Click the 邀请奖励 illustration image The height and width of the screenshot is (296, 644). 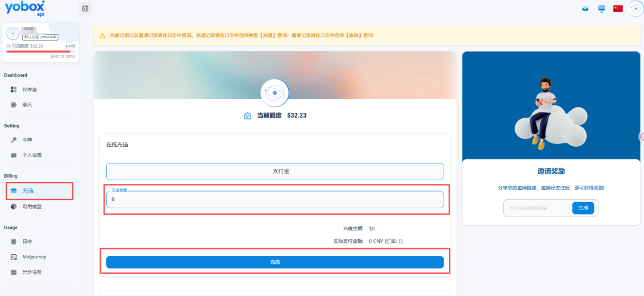click(551, 106)
